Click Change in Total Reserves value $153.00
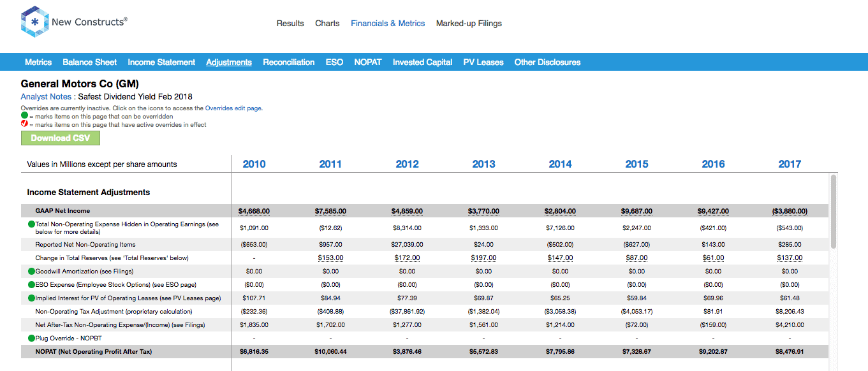Image resolution: width=868 pixels, height=371 pixels. point(330,258)
